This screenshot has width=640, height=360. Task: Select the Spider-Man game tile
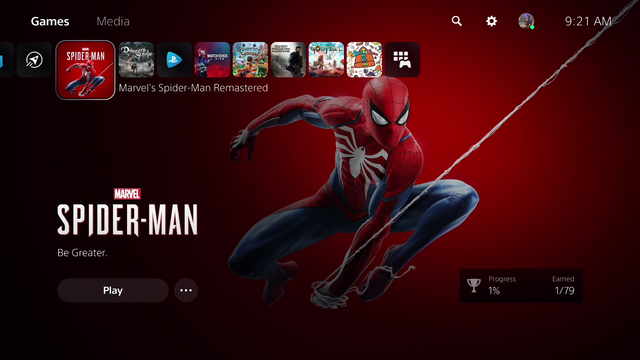(85, 70)
